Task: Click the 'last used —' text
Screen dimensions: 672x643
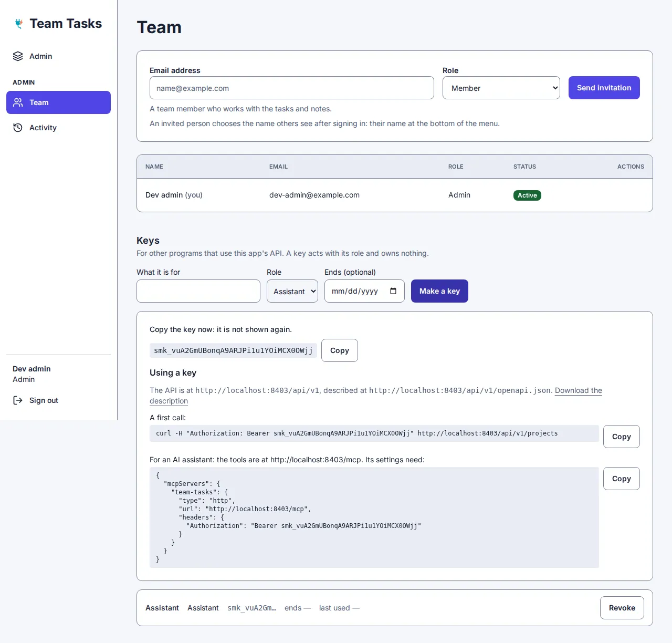Action: coord(339,608)
